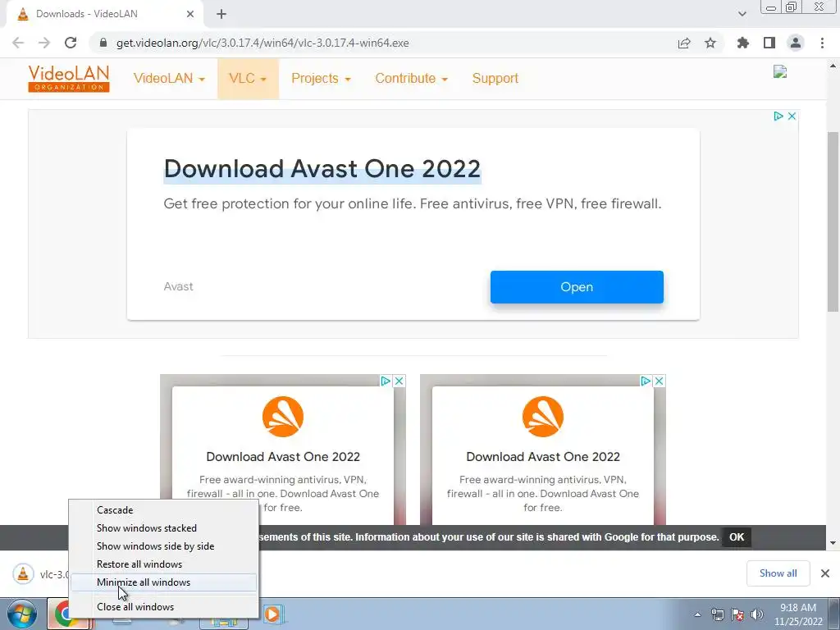The height and width of the screenshot is (630, 840).
Task: Click AdChoices icon on top banner ad
Action: point(778,116)
